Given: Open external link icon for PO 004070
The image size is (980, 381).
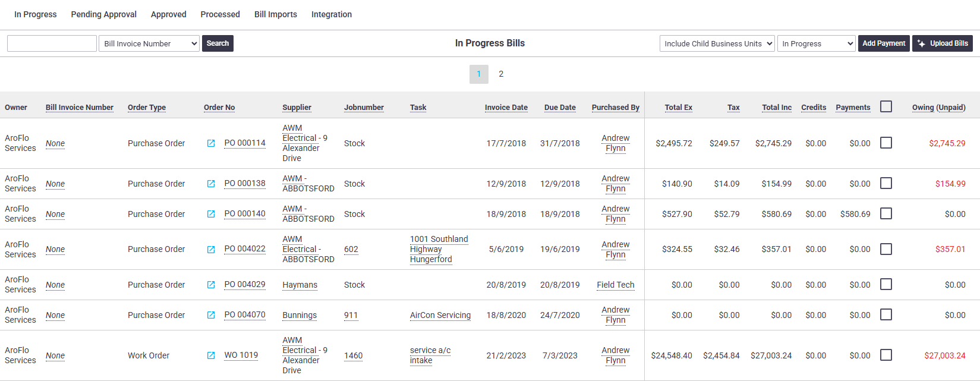Looking at the screenshot, I should pos(211,315).
